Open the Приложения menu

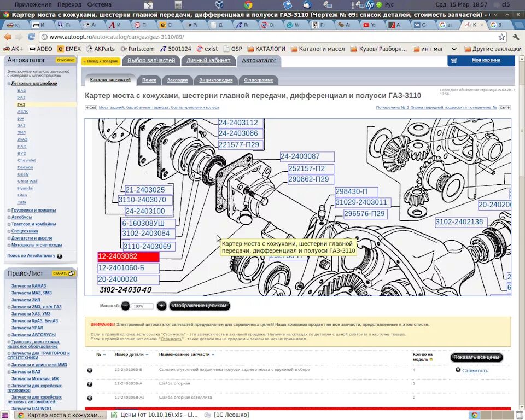point(33,5)
